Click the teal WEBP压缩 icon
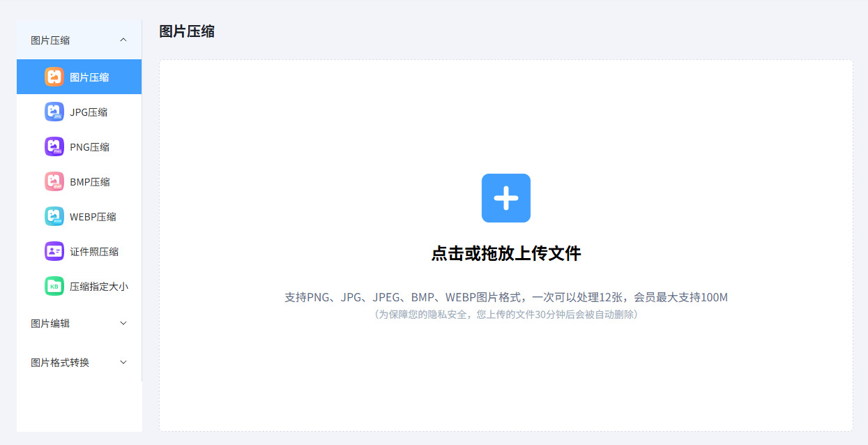This screenshot has height=445, width=868. [54, 216]
